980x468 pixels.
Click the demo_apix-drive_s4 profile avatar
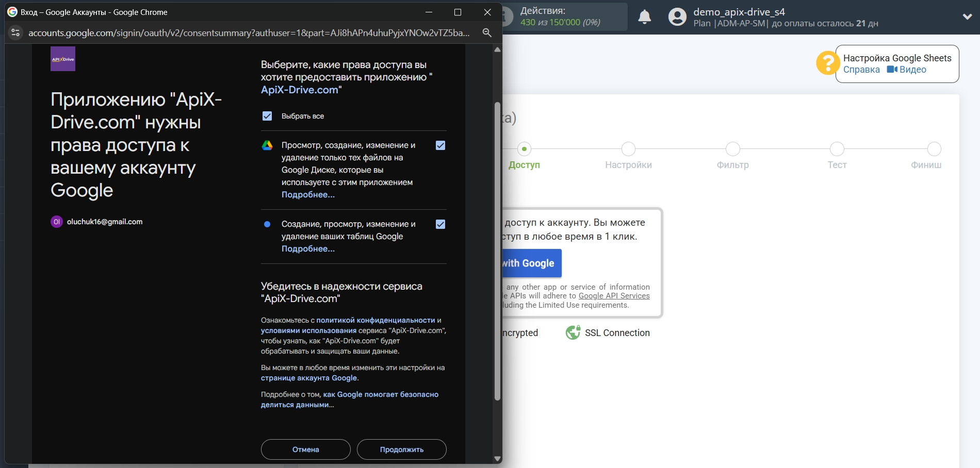click(677, 17)
